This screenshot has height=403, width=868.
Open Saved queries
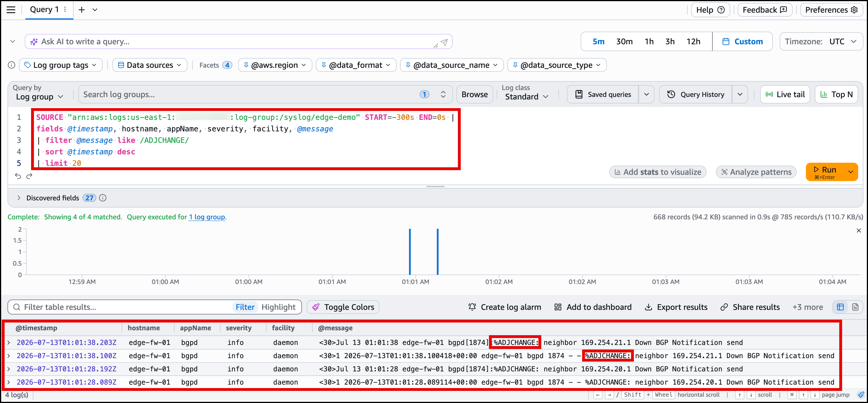tap(603, 94)
